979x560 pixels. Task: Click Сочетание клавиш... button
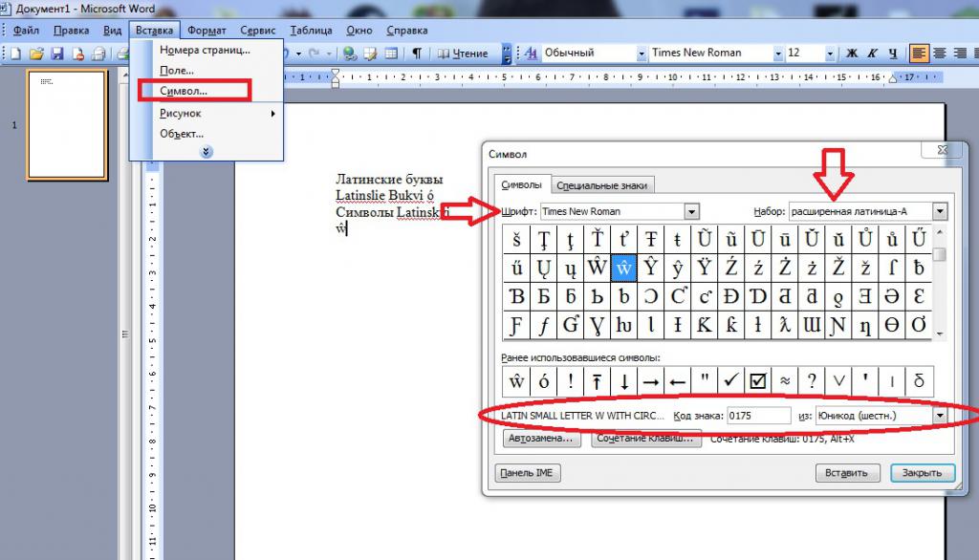(x=645, y=439)
